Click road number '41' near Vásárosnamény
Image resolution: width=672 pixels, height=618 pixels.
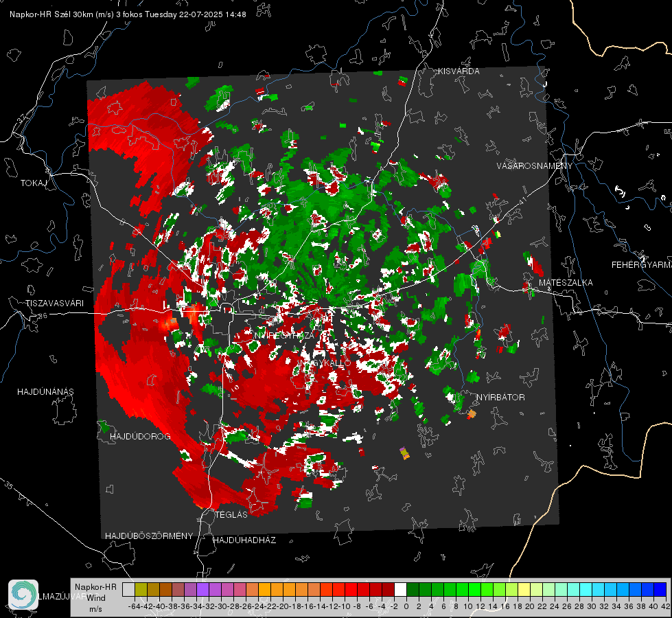(522, 200)
